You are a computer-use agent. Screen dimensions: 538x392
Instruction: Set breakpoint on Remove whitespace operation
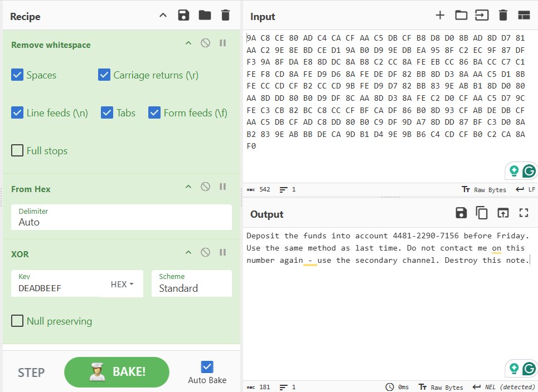coord(222,43)
